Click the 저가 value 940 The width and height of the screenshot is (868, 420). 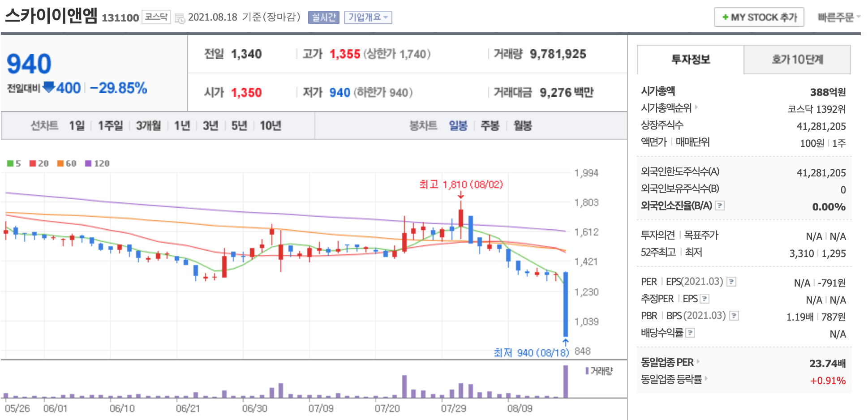coord(340,93)
